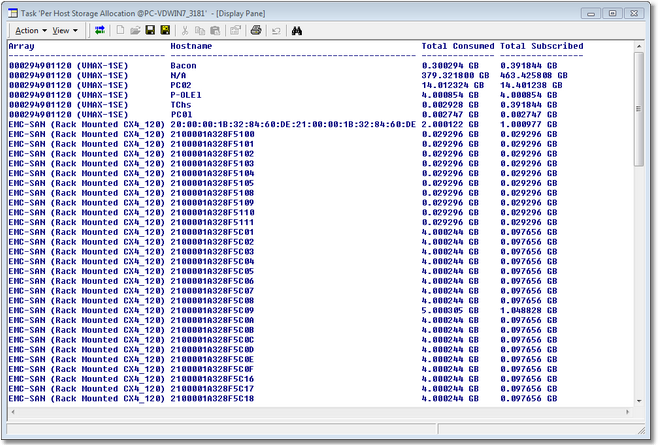Click value '1.000977 GB'
Screen dimensions: 658x447
(529, 124)
